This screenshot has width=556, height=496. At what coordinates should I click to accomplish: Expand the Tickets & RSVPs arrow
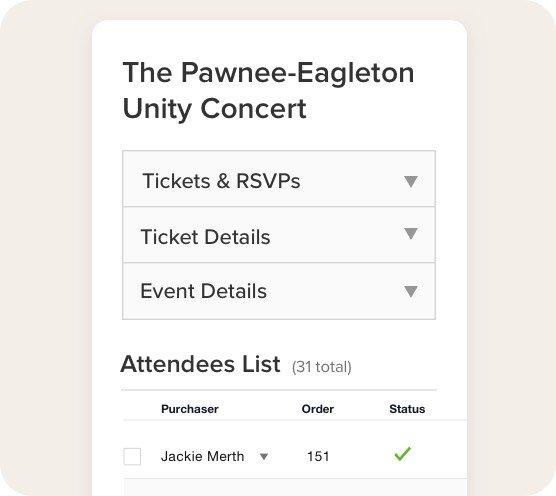411,181
